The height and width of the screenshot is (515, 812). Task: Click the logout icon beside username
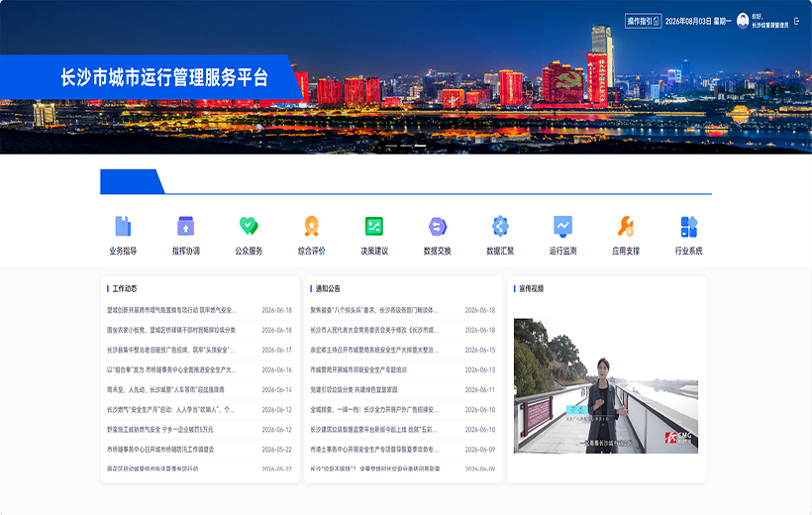[x=797, y=21]
